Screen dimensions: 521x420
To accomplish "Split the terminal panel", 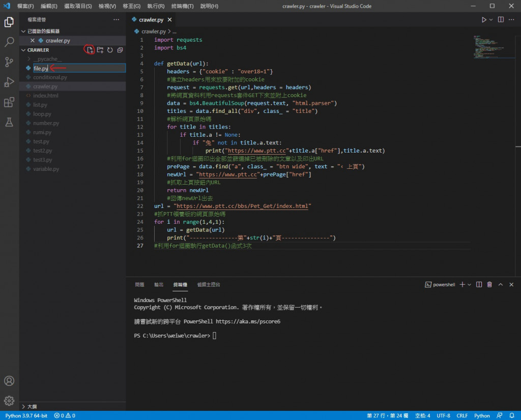I will [x=479, y=285].
